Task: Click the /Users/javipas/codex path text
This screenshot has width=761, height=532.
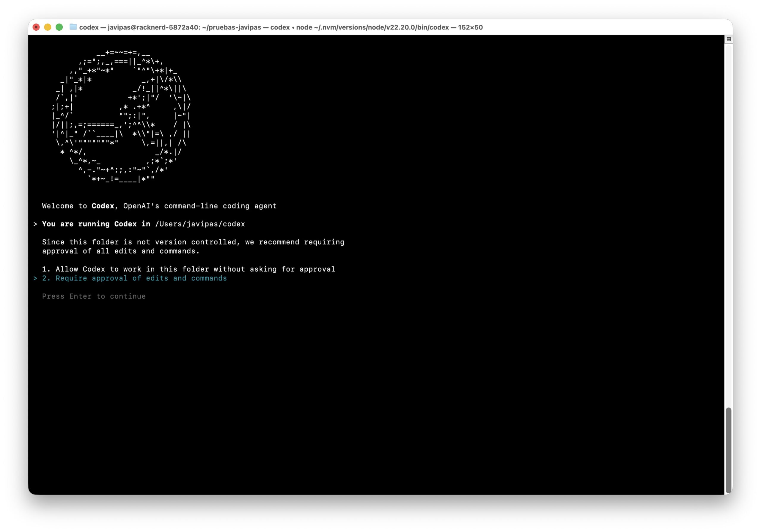Action: coord(200,224)
